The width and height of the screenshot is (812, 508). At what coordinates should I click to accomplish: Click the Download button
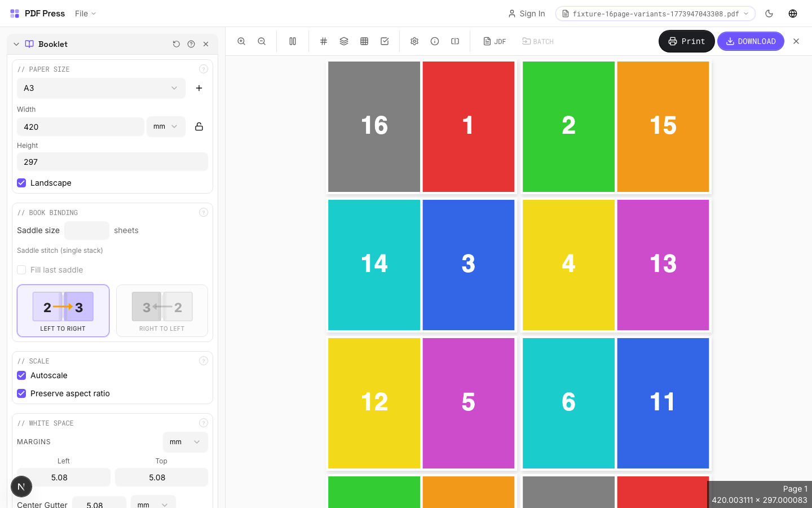point(751,41)
